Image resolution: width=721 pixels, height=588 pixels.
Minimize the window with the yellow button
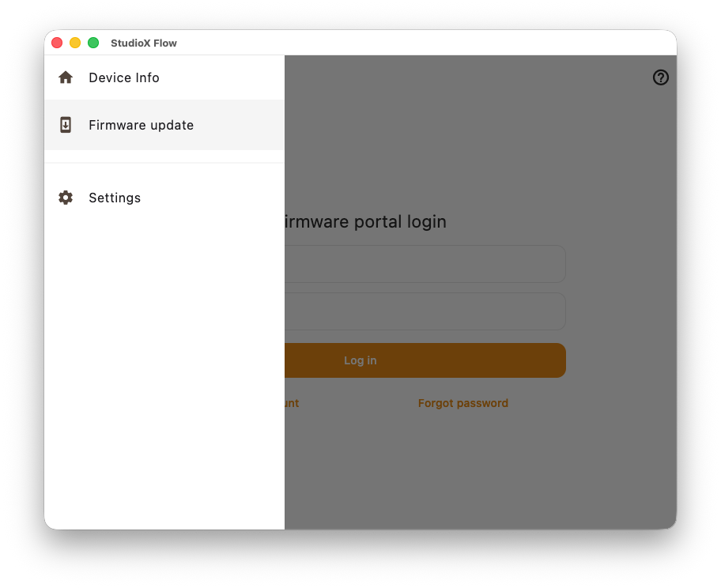coord(75,43)
